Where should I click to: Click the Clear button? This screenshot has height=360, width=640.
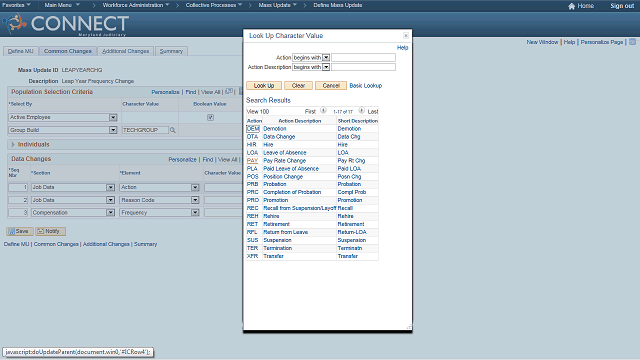pyautogui.click(x=298, y=86)
